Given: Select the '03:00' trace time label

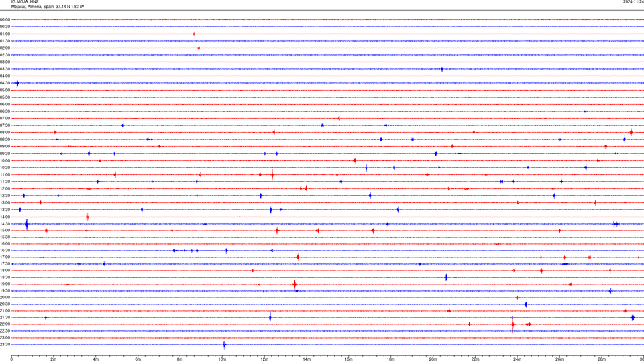Looking at the screenshot, I should tap(5, 62).
